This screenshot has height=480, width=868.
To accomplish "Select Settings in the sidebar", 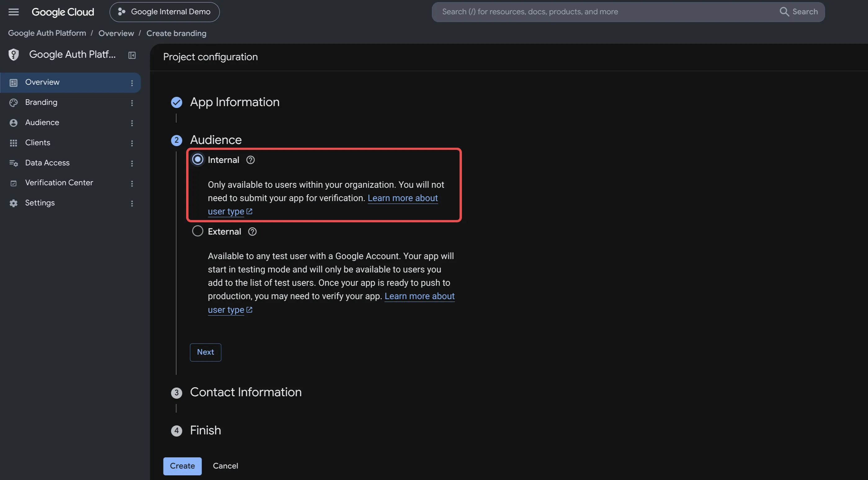I will (x=70, y=203).
